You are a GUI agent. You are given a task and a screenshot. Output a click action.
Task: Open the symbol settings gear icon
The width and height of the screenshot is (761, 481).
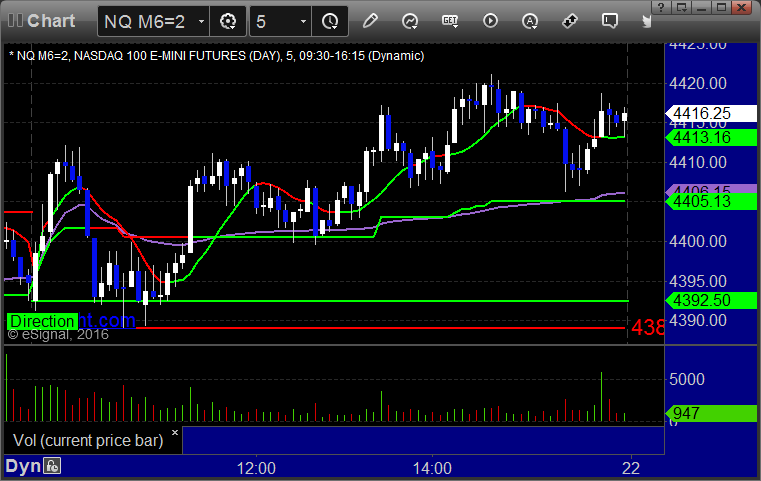point(228,21)
